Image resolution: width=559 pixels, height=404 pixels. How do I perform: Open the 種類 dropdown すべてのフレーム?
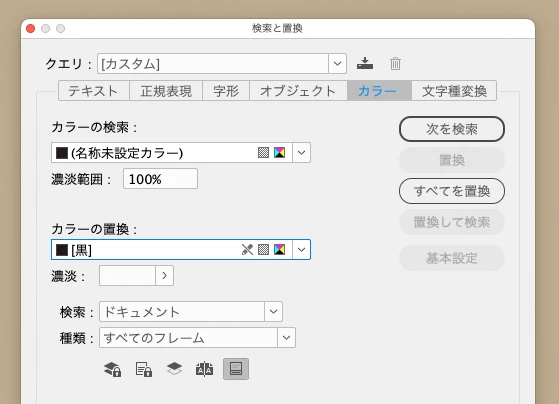click(x=286, y=337)
